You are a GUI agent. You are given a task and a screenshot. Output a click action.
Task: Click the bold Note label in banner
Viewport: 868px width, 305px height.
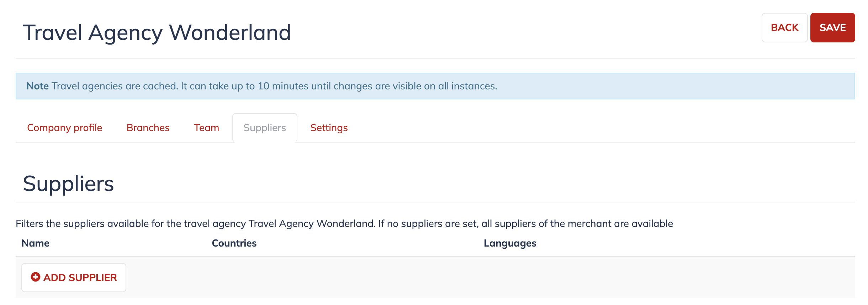click(38, 86)
